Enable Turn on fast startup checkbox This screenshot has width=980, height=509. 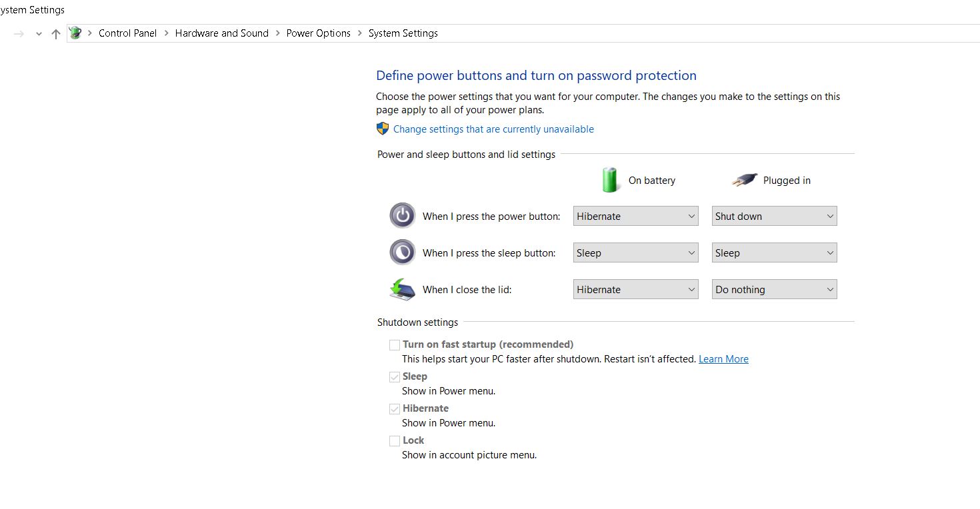[395, 345]
